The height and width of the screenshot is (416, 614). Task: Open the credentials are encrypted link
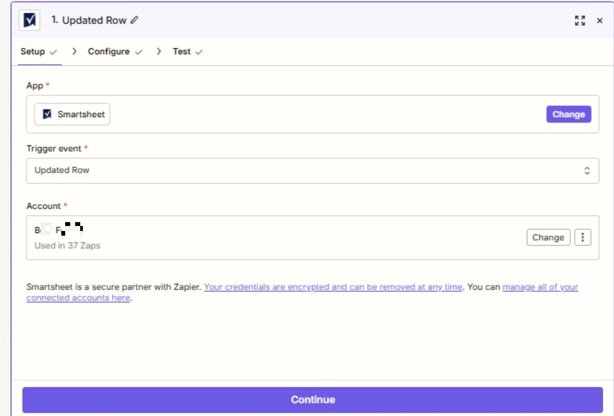pyautogui.click(x=333, y=287)
